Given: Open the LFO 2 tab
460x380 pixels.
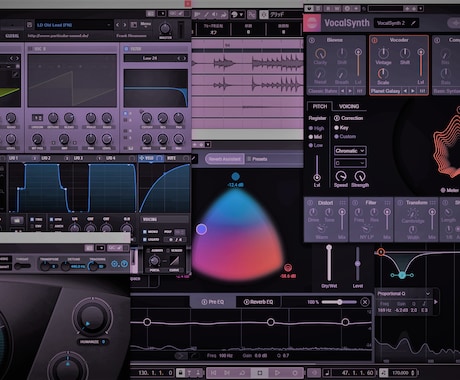Looking at the screenshot, I should tap(46, 158).
